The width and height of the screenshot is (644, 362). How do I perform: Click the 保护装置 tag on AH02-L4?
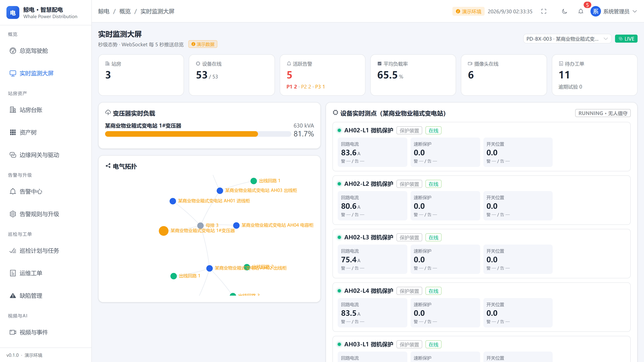pos(409,291)
